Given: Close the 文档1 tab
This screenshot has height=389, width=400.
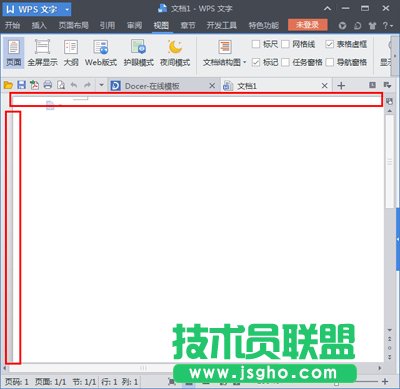Looking at the screenshot, I should [x=325, y=86].
